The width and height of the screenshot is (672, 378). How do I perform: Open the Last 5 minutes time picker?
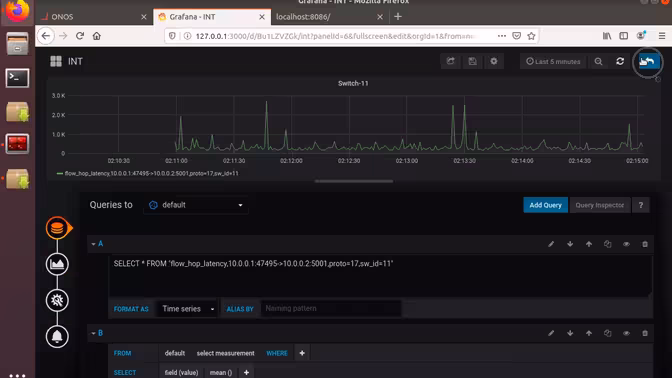coord(553,62)
